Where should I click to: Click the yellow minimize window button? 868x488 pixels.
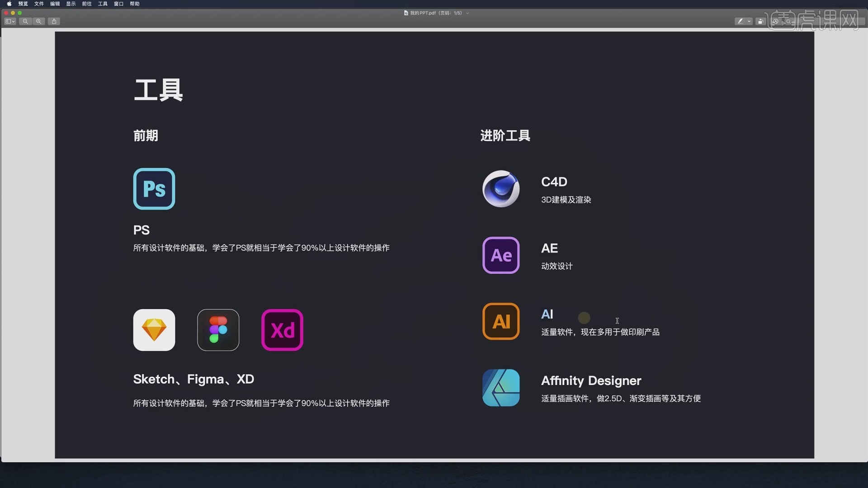click(13, 13)
